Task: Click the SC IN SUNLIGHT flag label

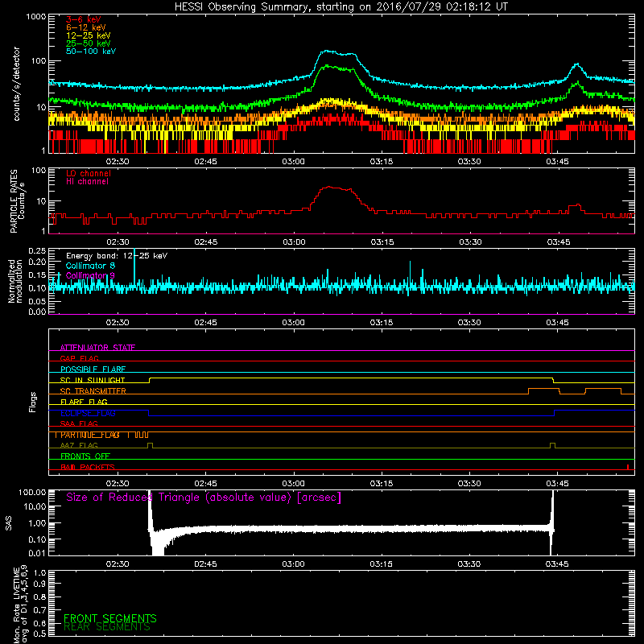Action: pyautogui.click(x=93, y=380)
